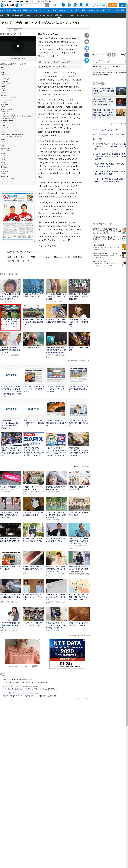This screenshot has height=868, width=128.
Task: Open the Natural Match article thumbnail
Action: (56, 375)
